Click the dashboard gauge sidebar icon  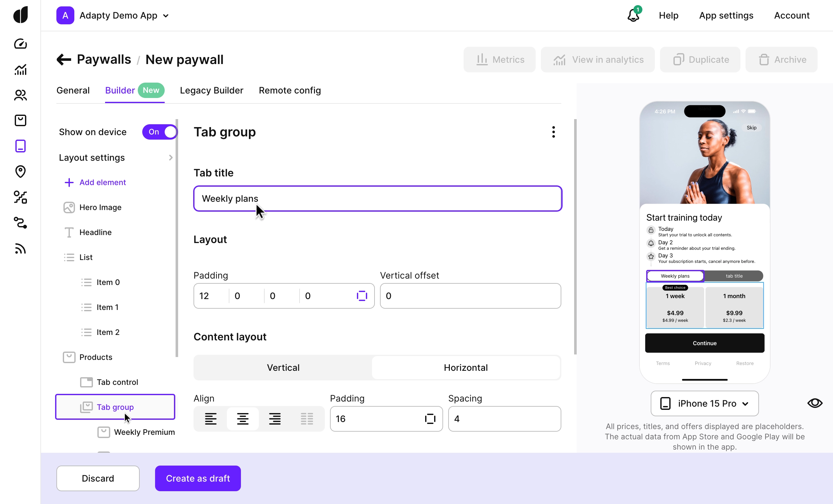click(20, 44)
